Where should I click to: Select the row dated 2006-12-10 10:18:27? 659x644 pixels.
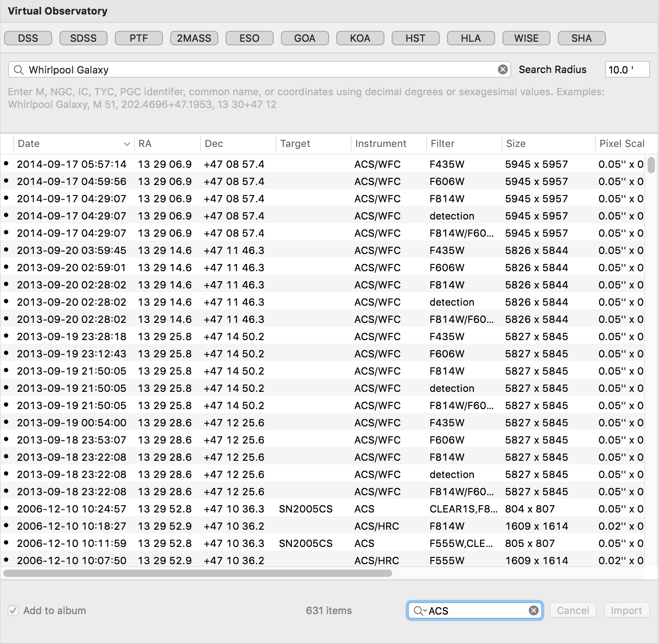click(x=322, y=526)
